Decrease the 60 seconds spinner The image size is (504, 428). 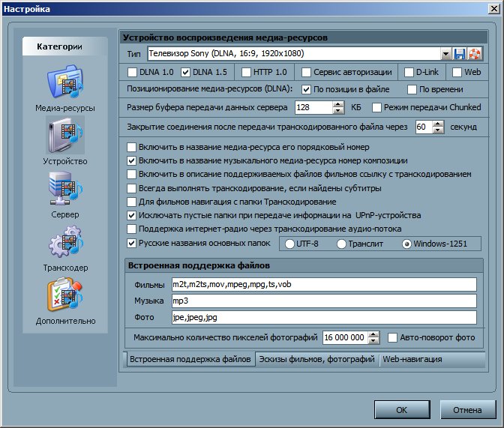pos(438,130)
